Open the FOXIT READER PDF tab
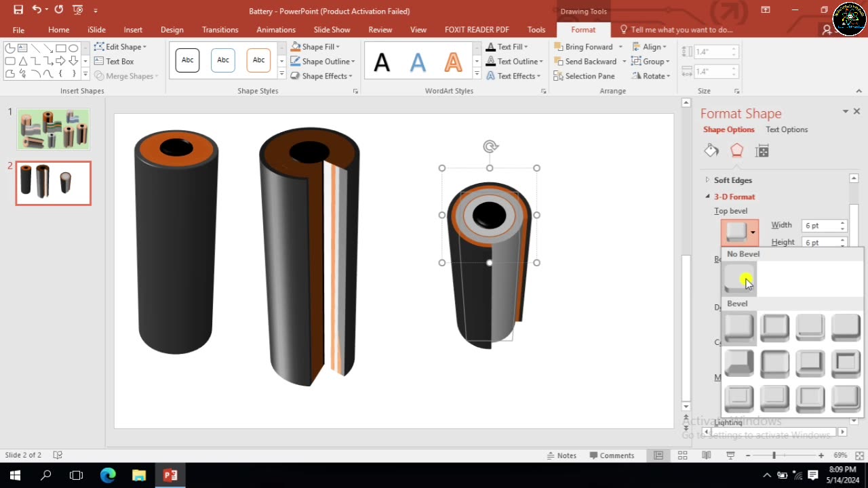The image size is (868, 488). click(x=477, y=30)
